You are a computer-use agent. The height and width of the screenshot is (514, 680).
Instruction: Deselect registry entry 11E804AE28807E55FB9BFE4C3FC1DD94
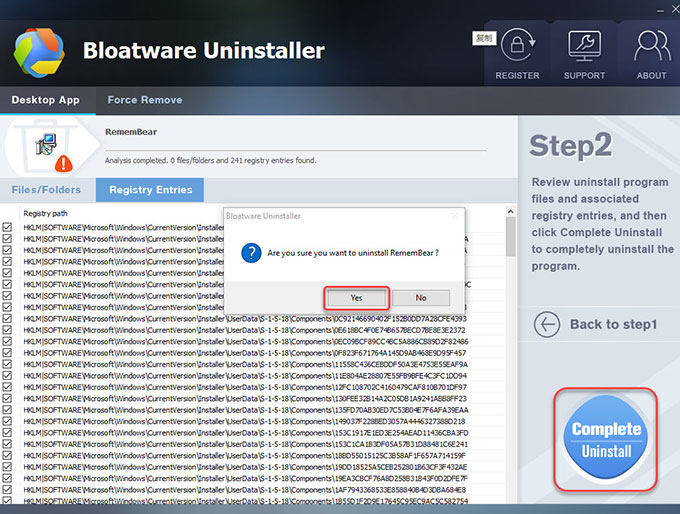tap(7, 376)
